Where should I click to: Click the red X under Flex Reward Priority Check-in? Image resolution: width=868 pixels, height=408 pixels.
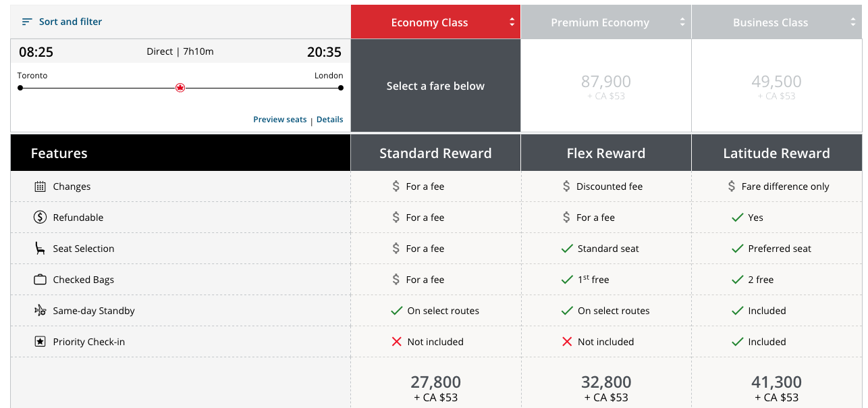point(567,342)
